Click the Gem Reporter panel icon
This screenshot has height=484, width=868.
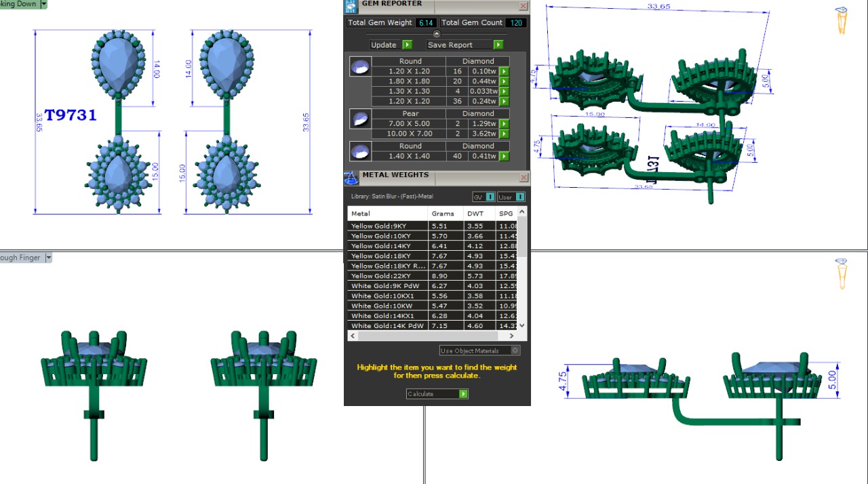pyautogui.click(x=351, y=6)
